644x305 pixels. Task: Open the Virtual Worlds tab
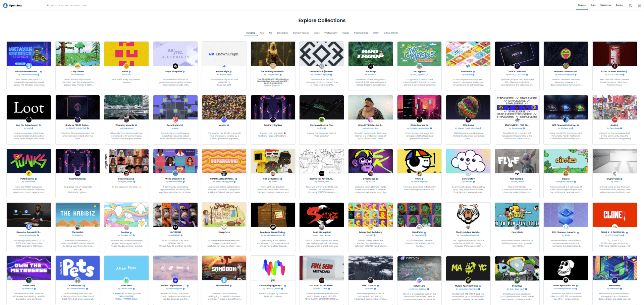tap(391, 33)
